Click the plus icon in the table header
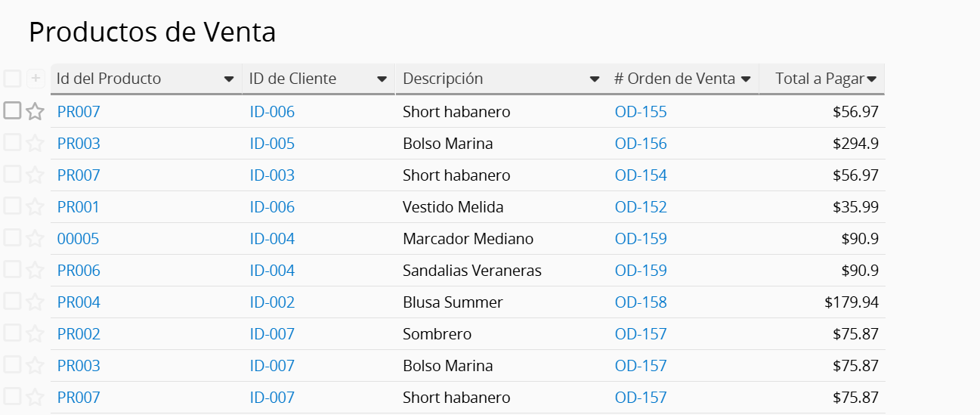The image size is (980, 415). (36, 78)
